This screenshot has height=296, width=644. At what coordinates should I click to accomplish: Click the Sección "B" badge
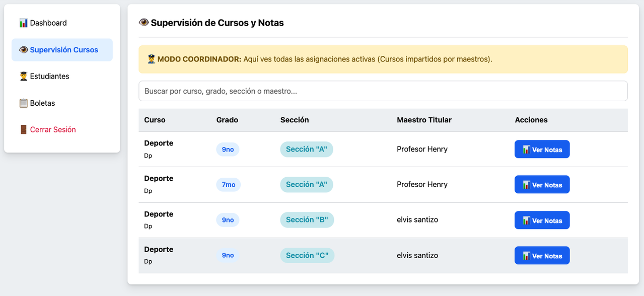click(x=307, y=220)
